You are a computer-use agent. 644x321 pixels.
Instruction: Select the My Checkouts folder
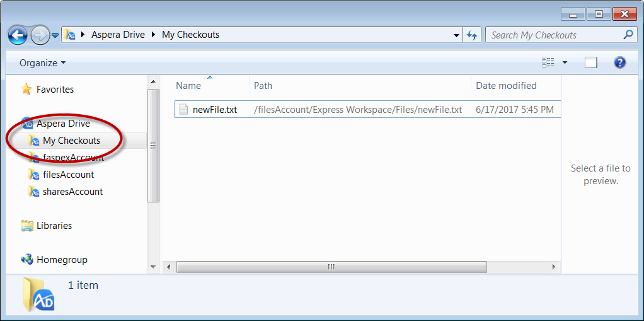(x=71, y=141)
